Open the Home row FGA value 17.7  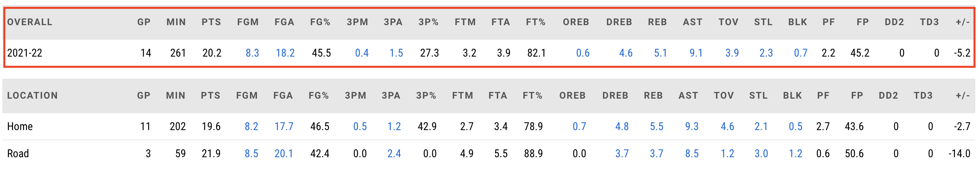point(284,127)
